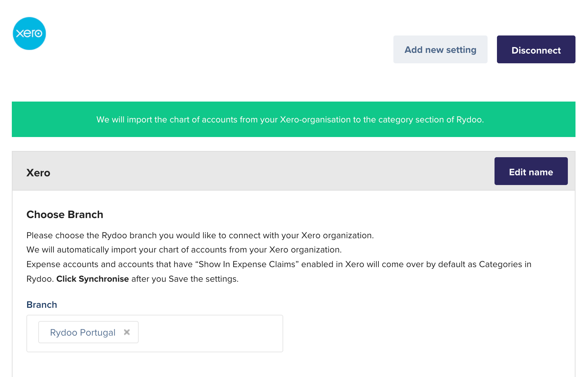Click the Branch field label
This screenshot has height=377, width=588.
pos(42,305)
